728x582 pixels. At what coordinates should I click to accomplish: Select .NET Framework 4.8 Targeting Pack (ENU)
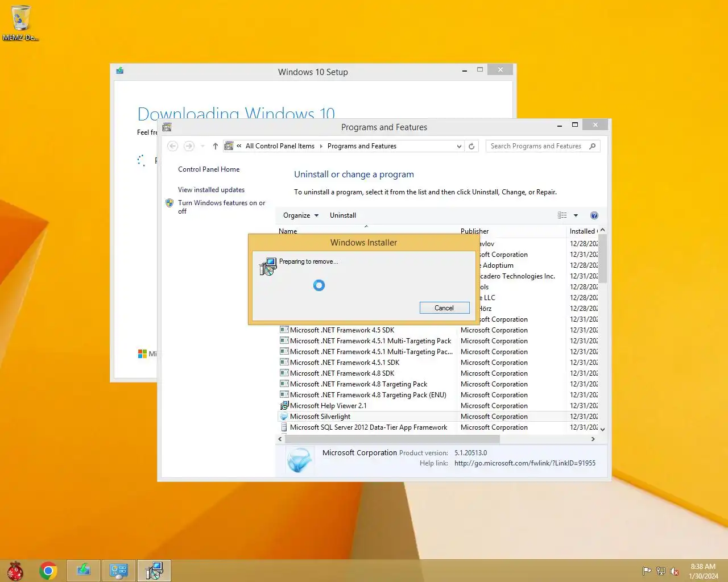pyautogui.click(x=368, y=395)
